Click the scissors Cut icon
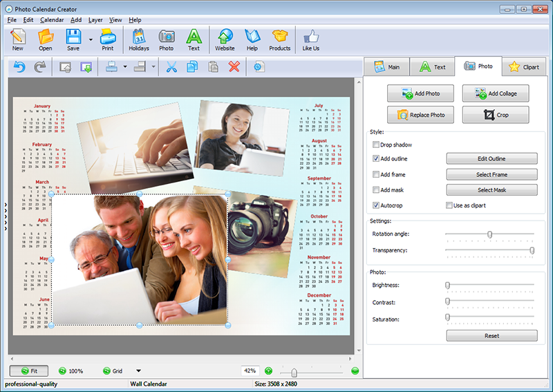The height and width of the screenshot is (392, 553). click(171, 66)
